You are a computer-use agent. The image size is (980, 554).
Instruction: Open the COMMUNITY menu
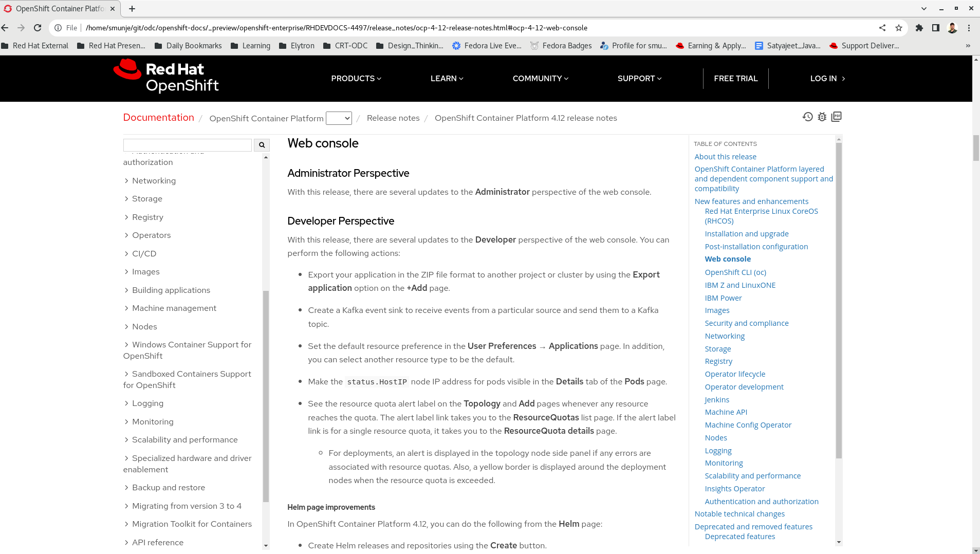tap(541, 79)
